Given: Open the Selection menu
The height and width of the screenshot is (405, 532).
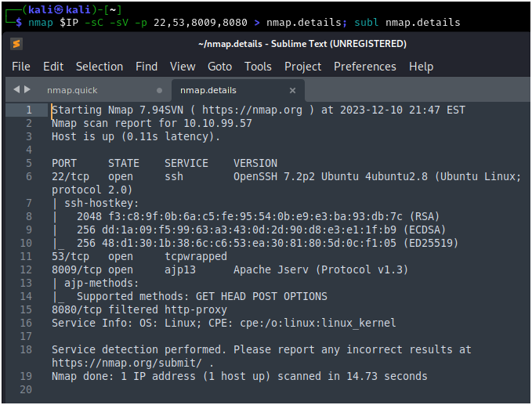Looking at the screenshot, I should pos(100,67).
